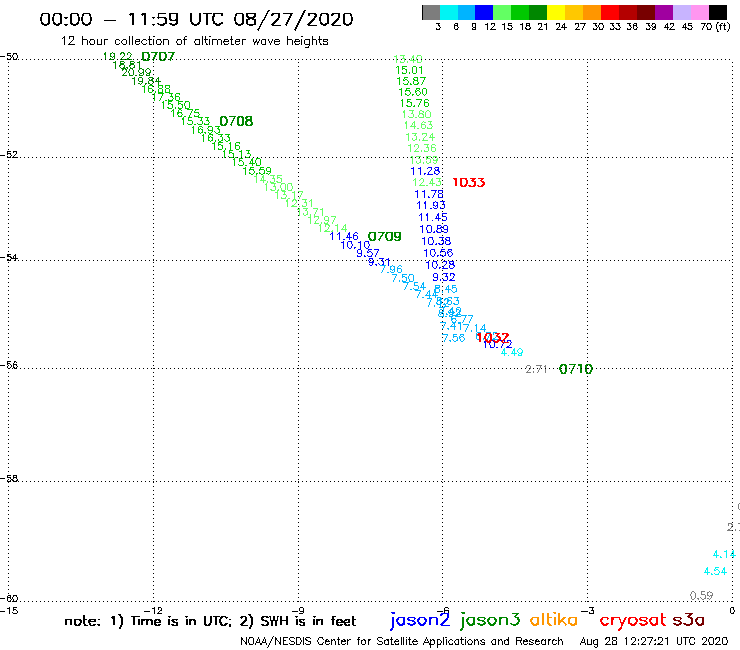This screenshot has height=650, width=740.
Task: Click the 8.45 wave height value
Action: tap(446, 289)
